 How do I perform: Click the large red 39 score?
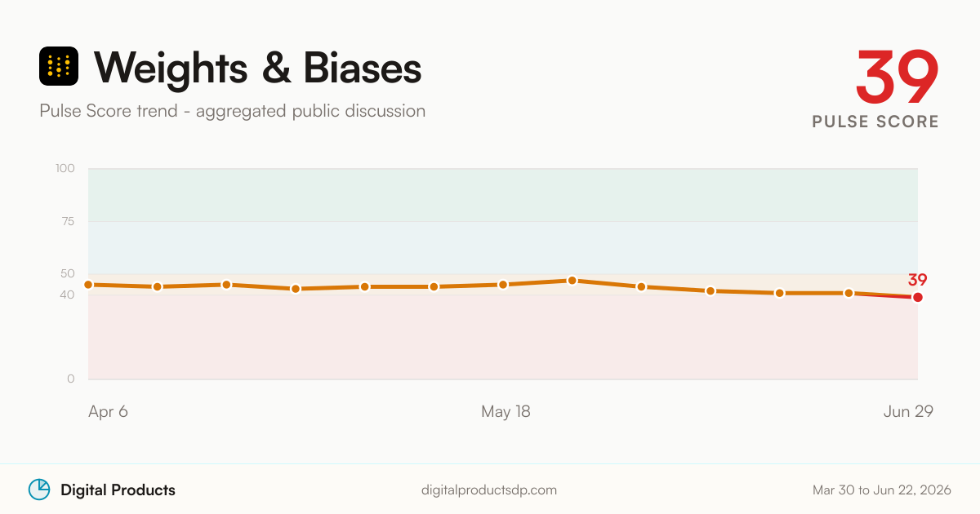click(898, 76)
